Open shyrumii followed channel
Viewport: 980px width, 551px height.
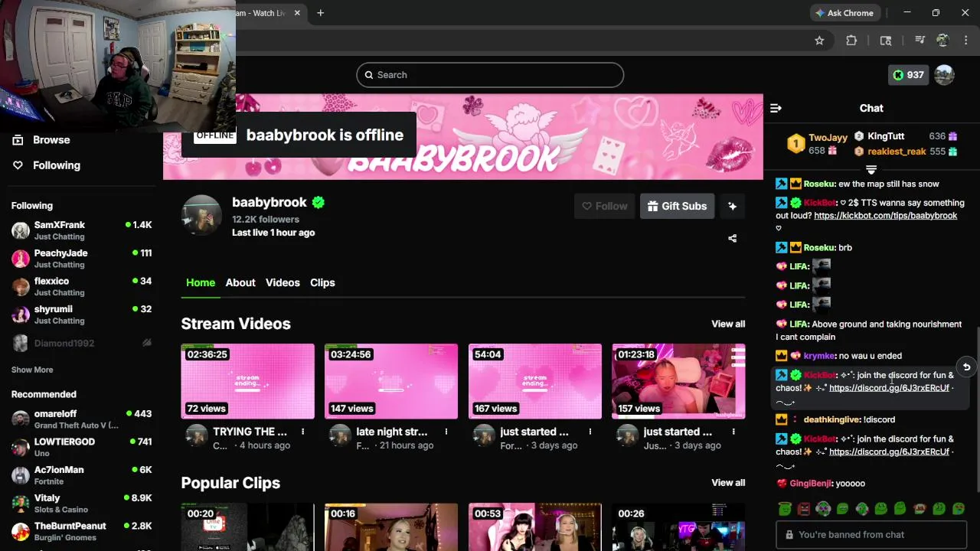click(81, 315)
